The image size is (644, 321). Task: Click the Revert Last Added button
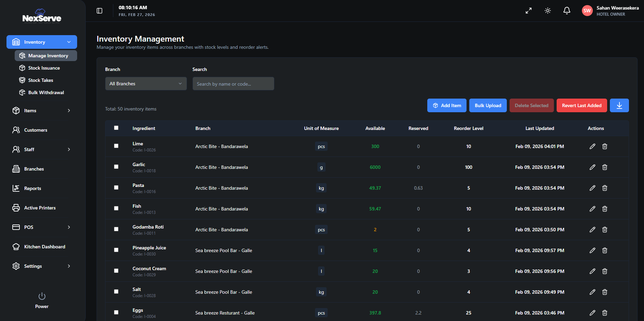pos(582,105)
